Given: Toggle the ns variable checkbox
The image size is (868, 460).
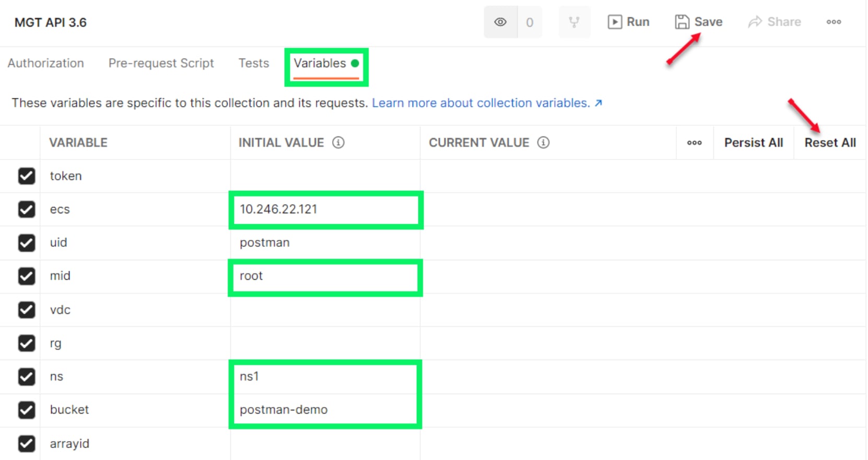Looking at the screenshot, I should click(27, 377).
